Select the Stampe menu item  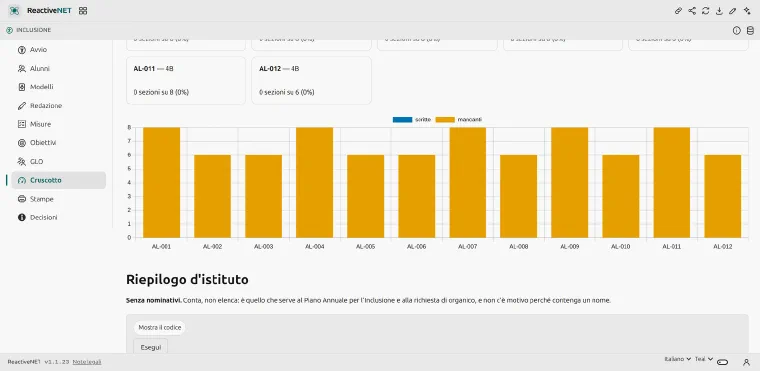point(59,199)
